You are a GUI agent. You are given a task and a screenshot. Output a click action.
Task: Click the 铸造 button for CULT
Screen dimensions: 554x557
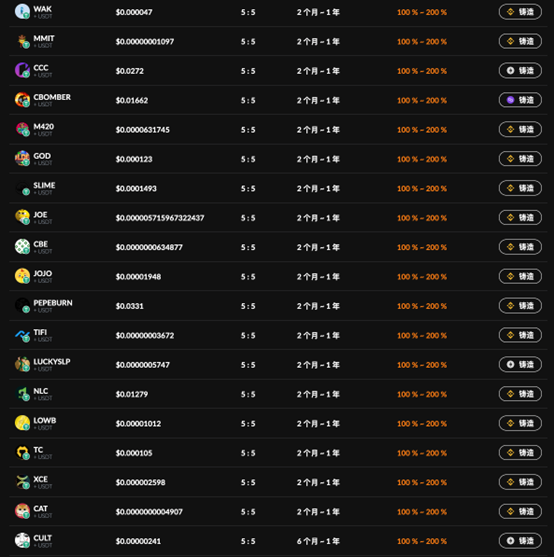pyautogui.click(x=520, y=541)
